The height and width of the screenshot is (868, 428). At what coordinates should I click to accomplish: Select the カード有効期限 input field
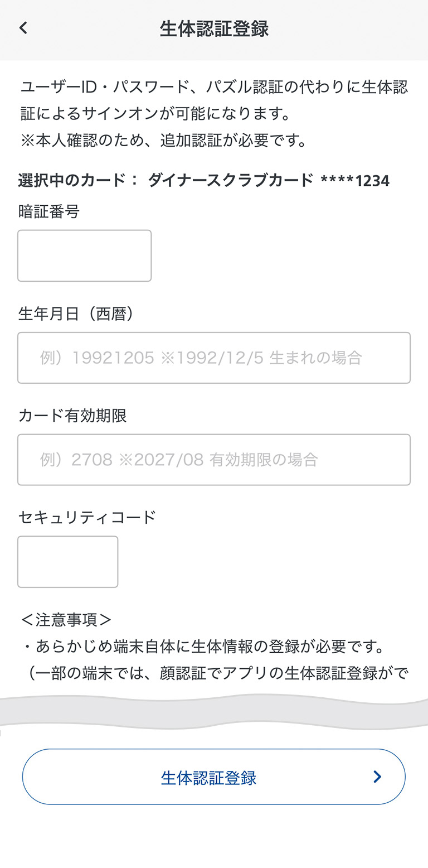pyautogui.click(x=214, y=460)
